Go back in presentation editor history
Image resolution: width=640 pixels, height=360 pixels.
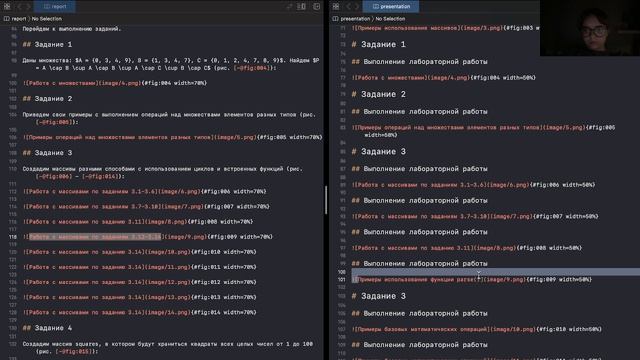tap(348, 6)
